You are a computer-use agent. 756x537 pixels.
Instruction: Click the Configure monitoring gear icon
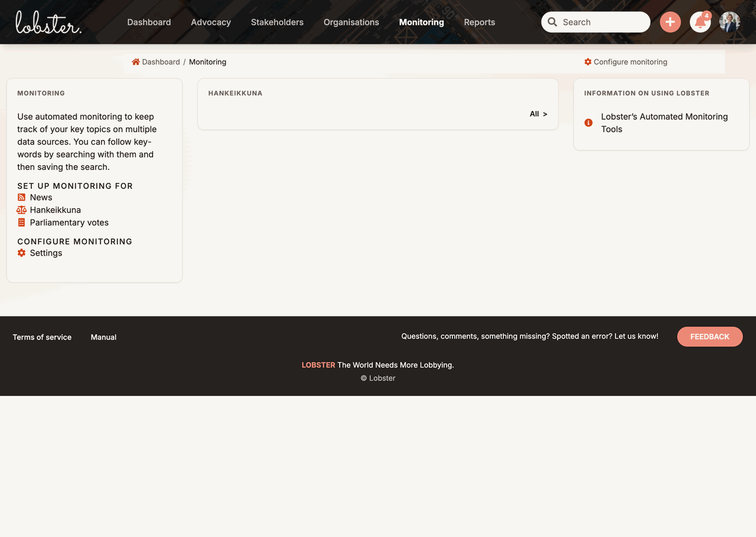(x=588, y=62)
